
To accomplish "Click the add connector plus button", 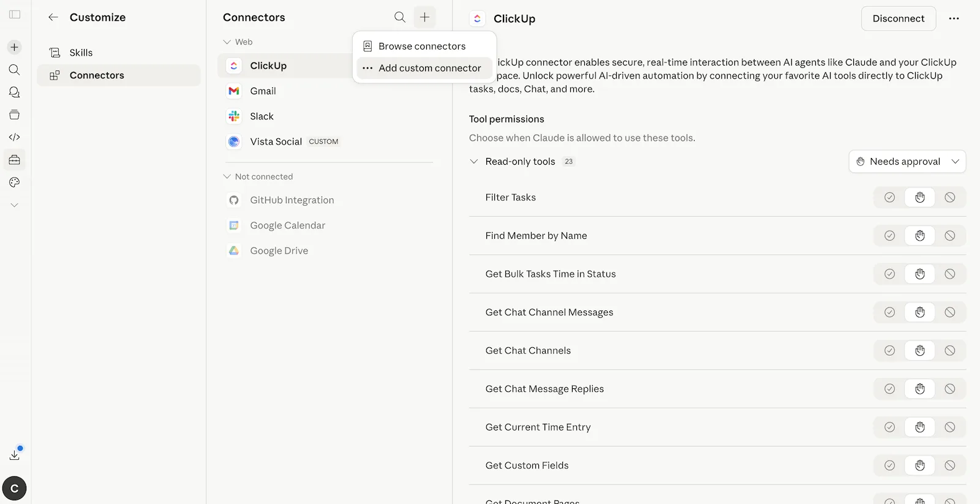I will [424, 17].
